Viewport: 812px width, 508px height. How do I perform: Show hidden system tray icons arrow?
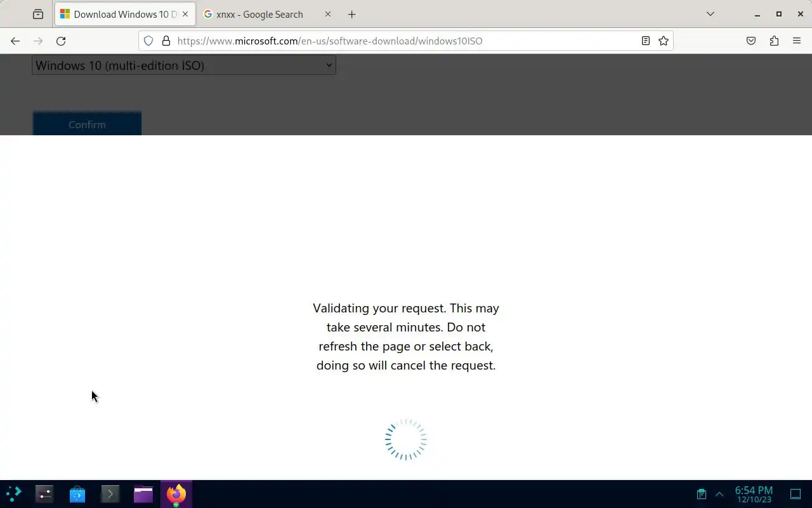(x=719, y=493)
